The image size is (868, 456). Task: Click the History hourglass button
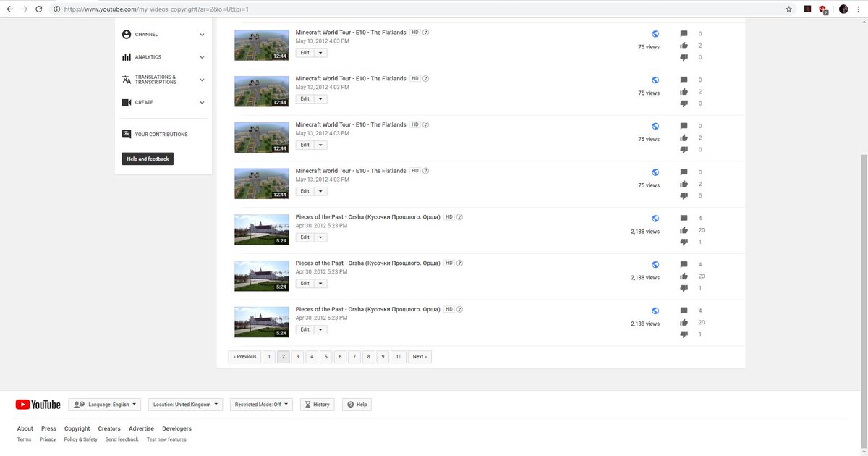pos(318,405)
